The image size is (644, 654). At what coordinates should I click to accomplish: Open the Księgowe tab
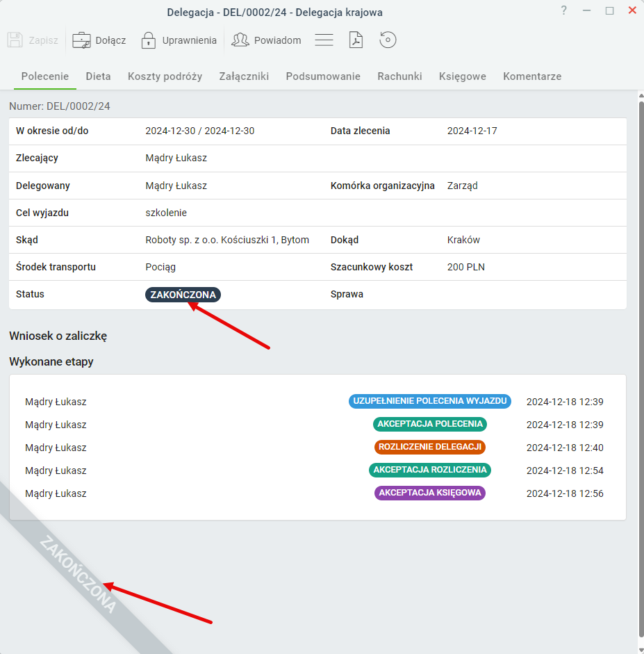click(462, 76)
